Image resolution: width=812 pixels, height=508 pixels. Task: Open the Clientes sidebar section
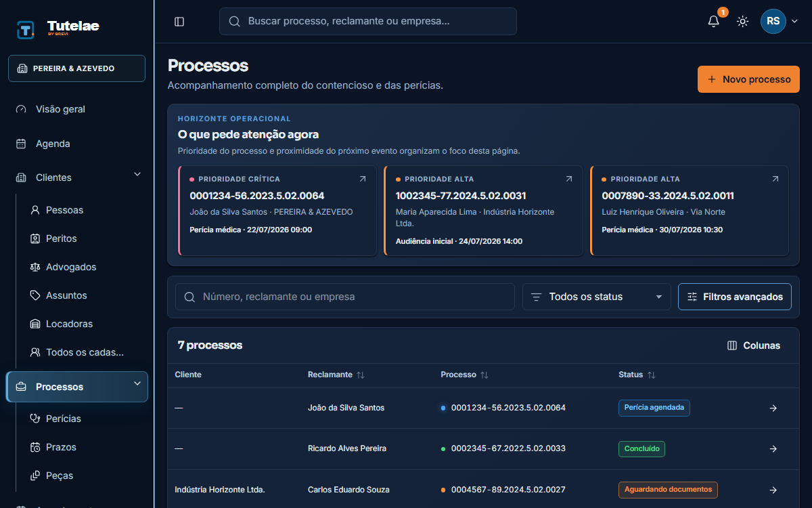(x=76, y=177)
